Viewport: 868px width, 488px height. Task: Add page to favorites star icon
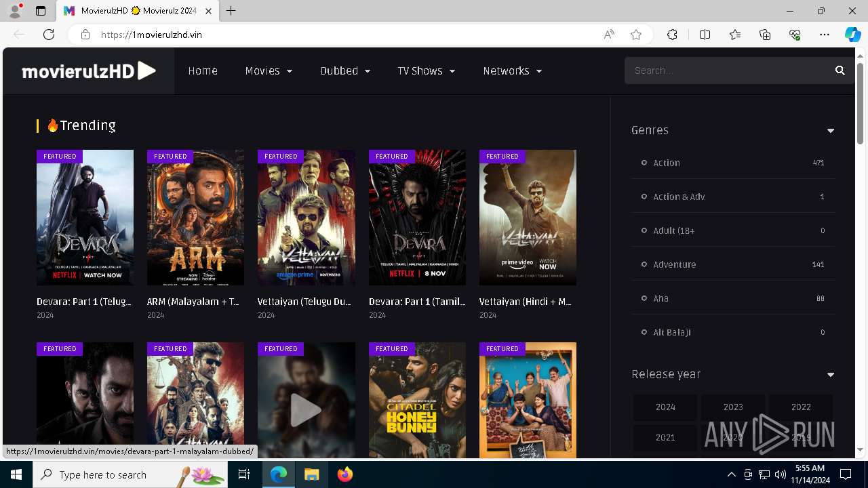(635, 35)
